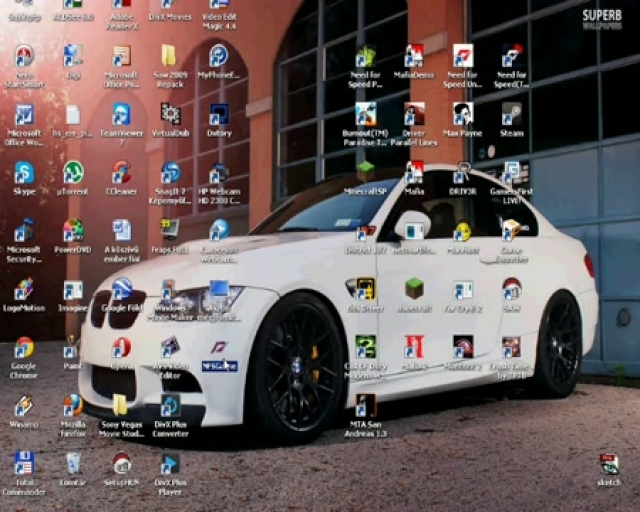Launch Windows Movie Maker shortcut
Image resolution: width=640 pixels, height=512 pixels.
(x=168, y=290)
